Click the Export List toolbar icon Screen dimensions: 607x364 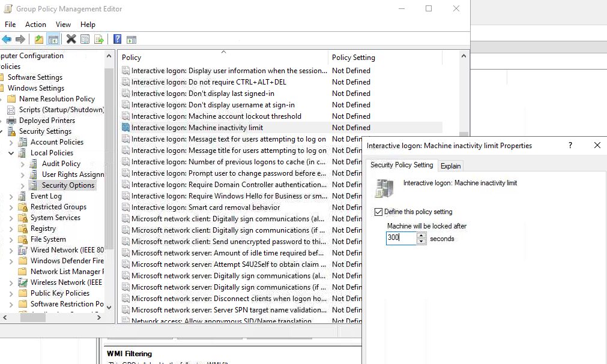pyautogui.click(x=99, y=40)
